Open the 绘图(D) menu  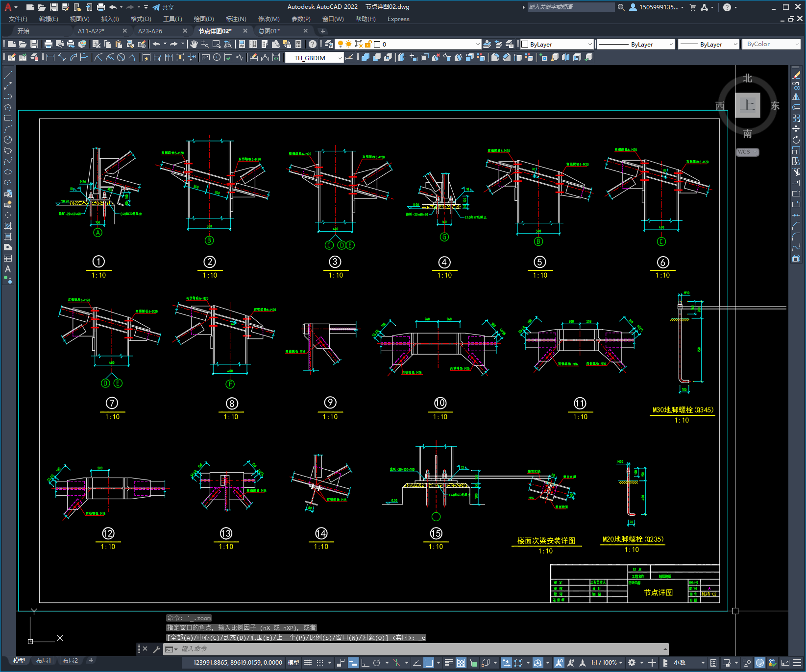click(204, 19)
